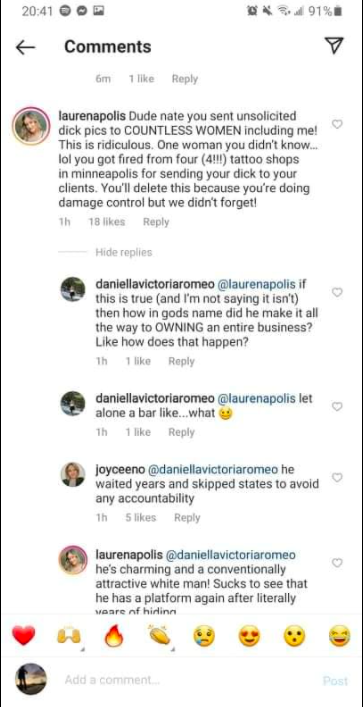Focus the Add a comment field

[x=180, y=680]
